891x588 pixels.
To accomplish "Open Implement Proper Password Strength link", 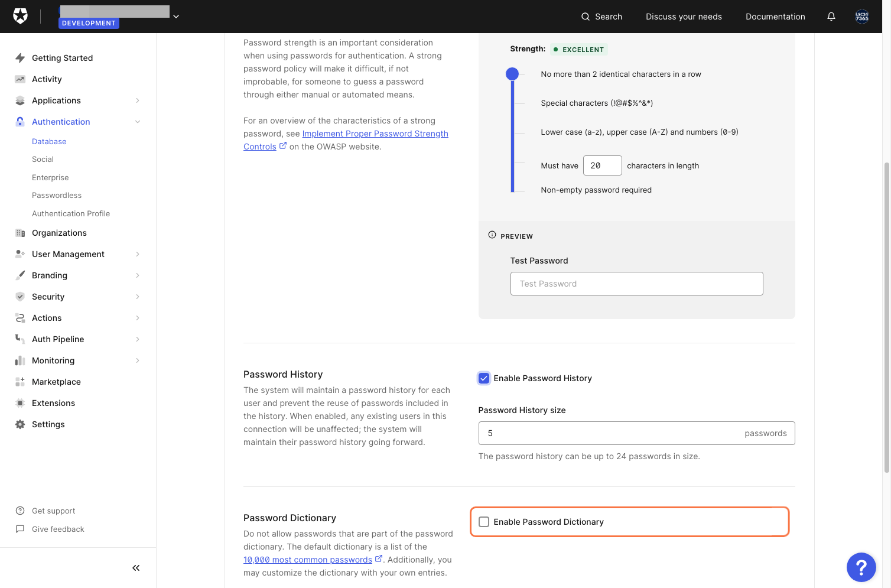I will (x=375, y=134).
